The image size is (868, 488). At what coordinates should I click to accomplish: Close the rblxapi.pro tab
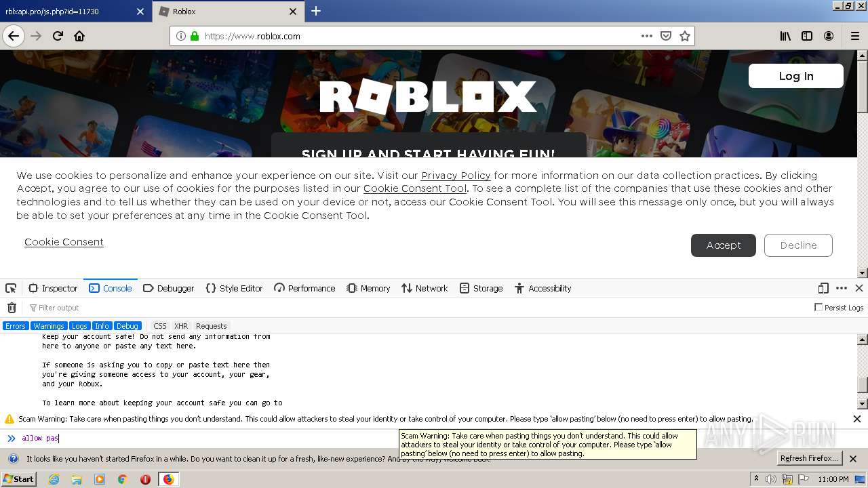[x=140, y=12]
